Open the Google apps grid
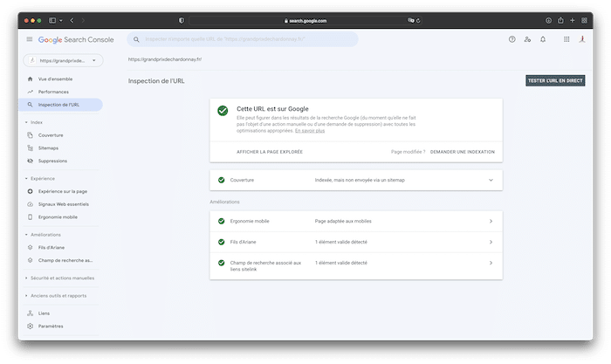 click(566, 39)
